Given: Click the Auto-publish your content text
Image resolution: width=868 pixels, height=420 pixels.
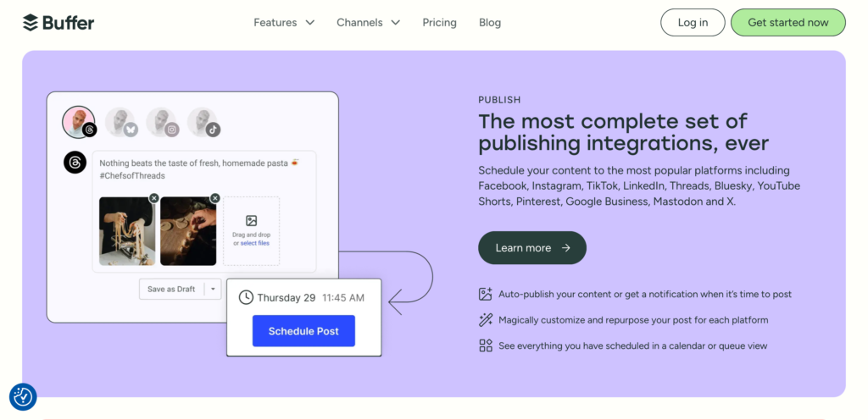Looking at the screenshot, I should [x=645, y=294].
